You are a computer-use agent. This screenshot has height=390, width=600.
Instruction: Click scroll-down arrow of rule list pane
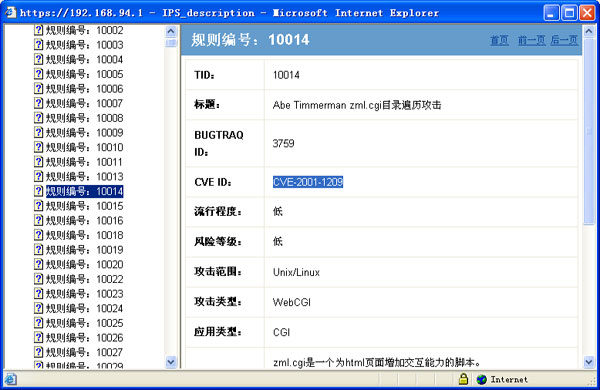171,361
